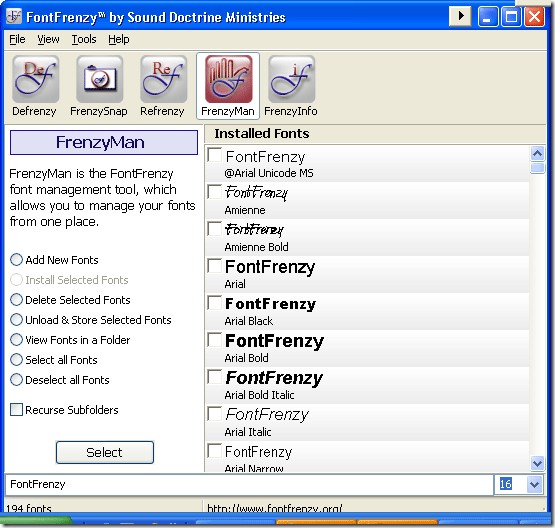Select the FrenzyMan hand icon
Screen dimensions: 555x528
pos(228,86)
